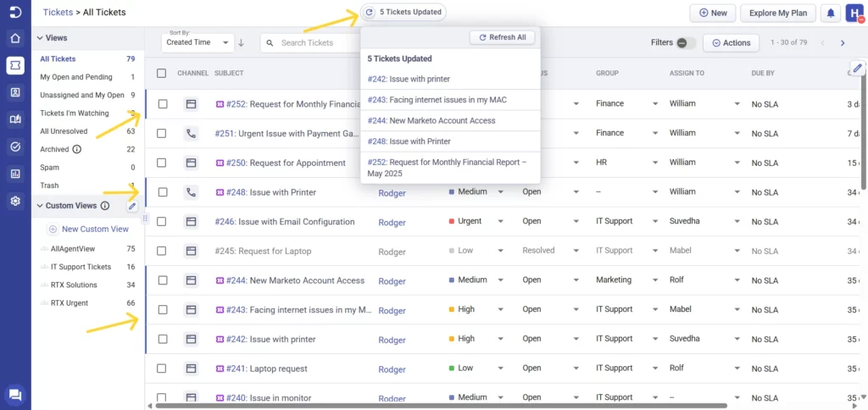The image size is (868, 410).
Task: Click the edit pencil next to Custom Views
Action: (131, 206)
